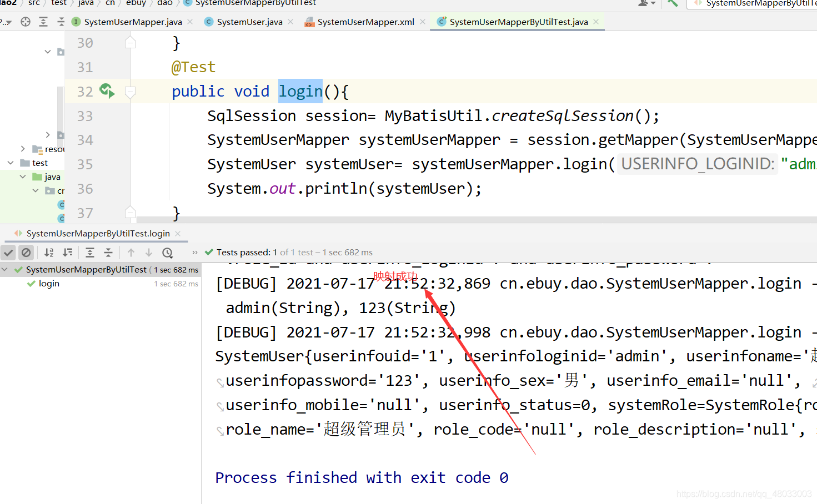Collapse all test results in run panel
The height and width of the screenshot is (504, 817).
[108, 253]
